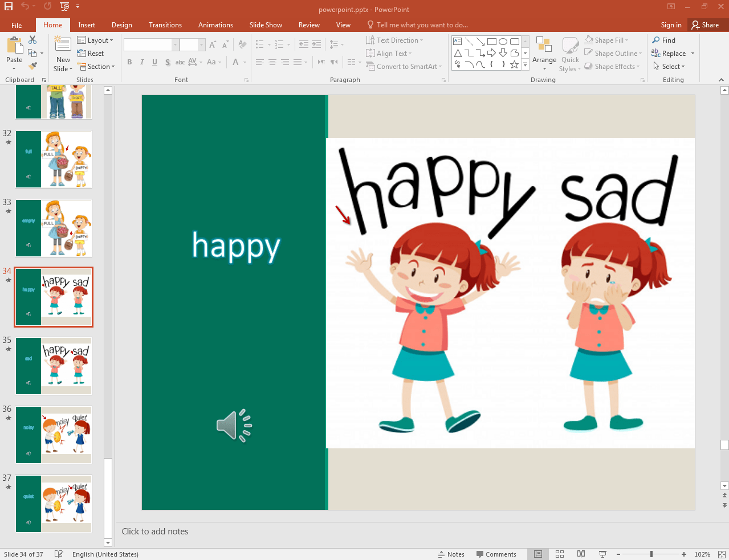This screenshot has width=729, height=560.
Task: Click the Fit slide to window icon
Action: [x=721, y=554]
